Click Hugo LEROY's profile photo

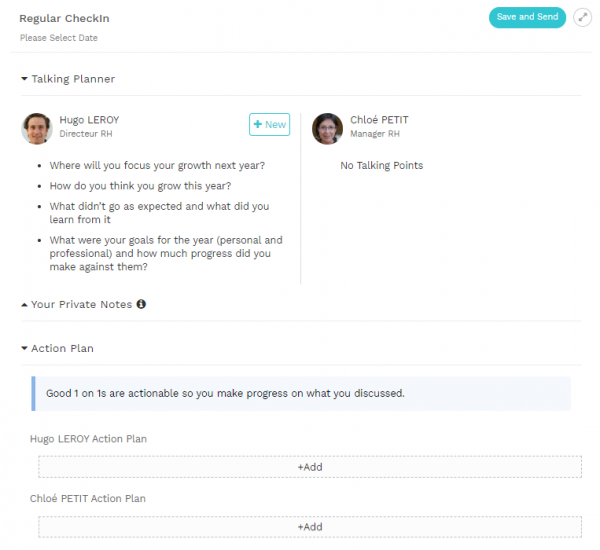pos(36,128)
